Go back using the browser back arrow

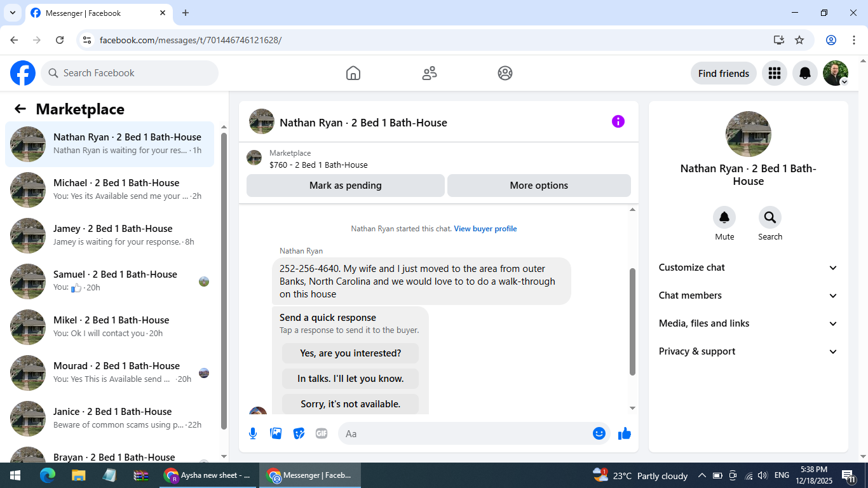[14, 40]
